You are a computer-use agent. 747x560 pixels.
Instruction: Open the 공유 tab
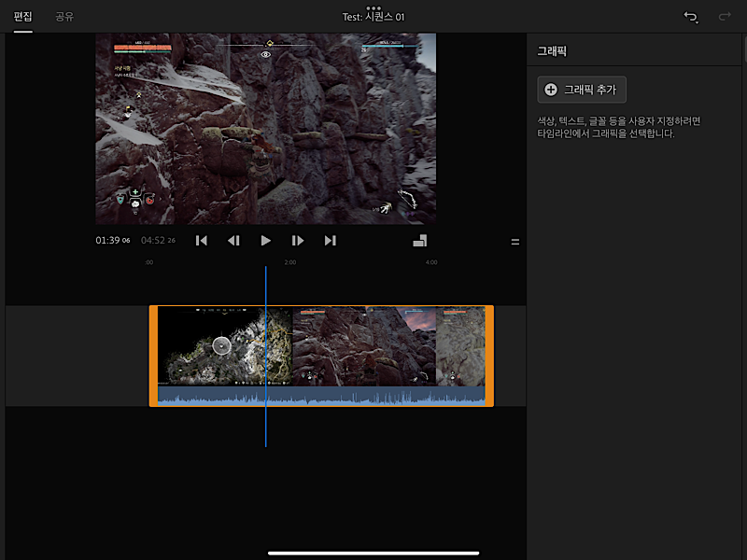coord(64,17)
